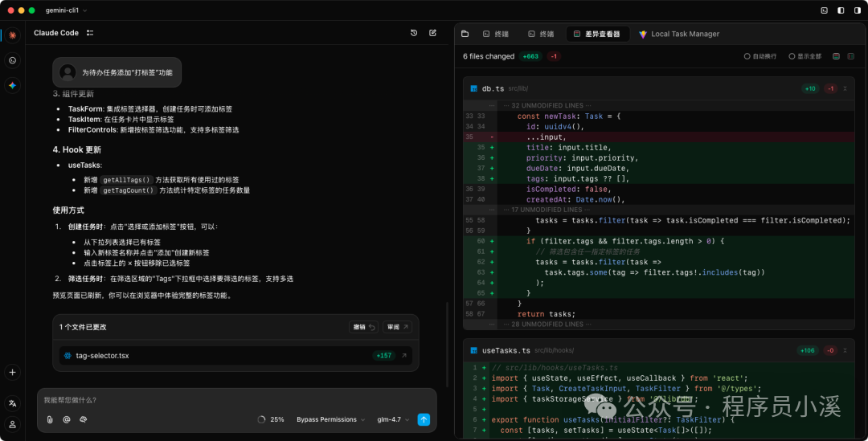
Task: Select the colorful Gemini star sidebar icon
Action: pyautogui.click(x=12, y=85)
